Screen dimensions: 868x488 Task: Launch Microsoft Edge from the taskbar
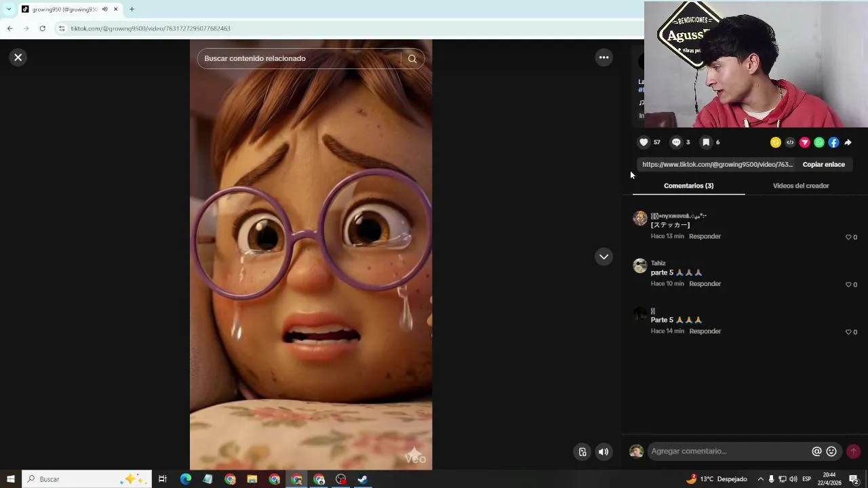(185, 479)
